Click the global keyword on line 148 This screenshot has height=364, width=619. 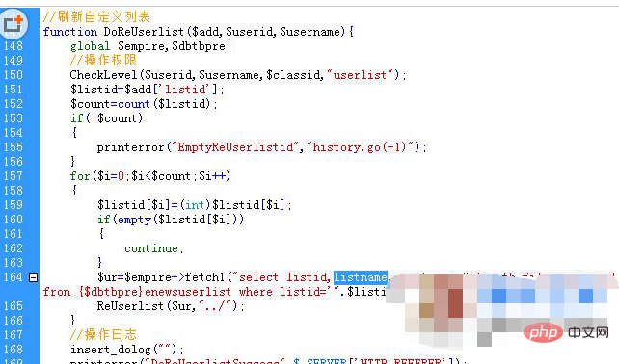click(x=90, y=46)
